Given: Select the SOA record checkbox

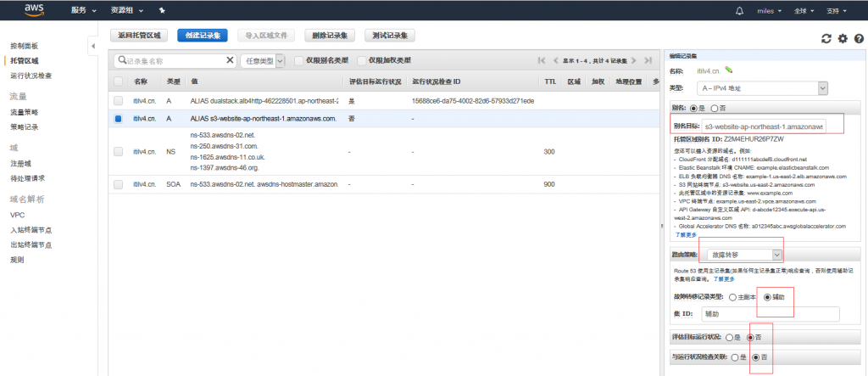Looking at the screenshot, I should tap(118, 184).
